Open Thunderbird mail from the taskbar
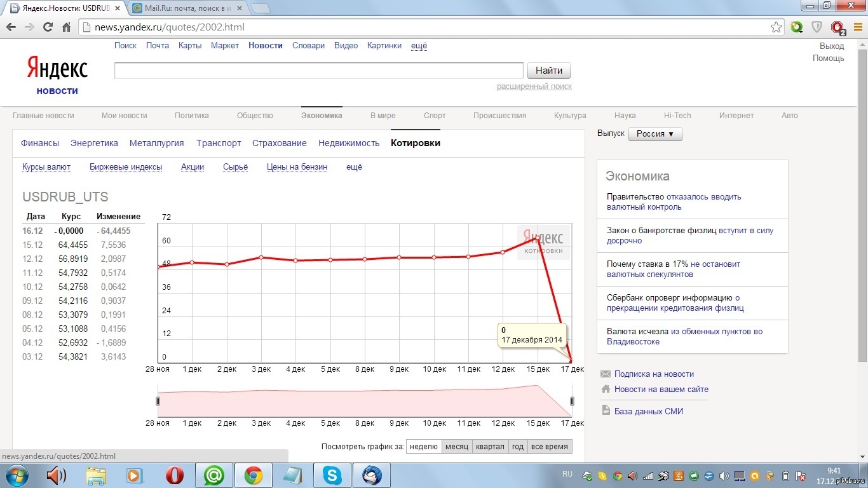This screenshot has height=488, width=868. 371,475
